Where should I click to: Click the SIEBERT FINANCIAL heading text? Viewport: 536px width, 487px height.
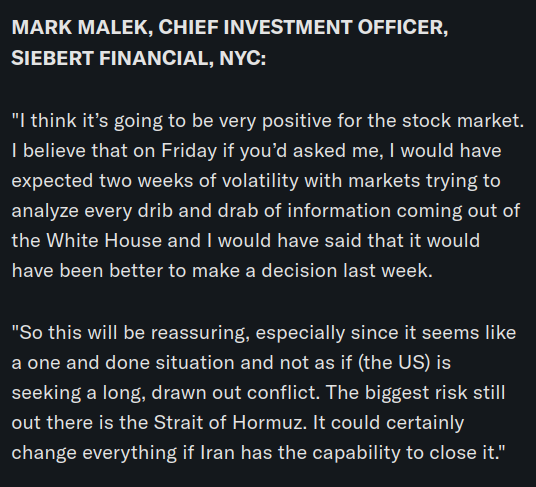(x=110, y=58)
